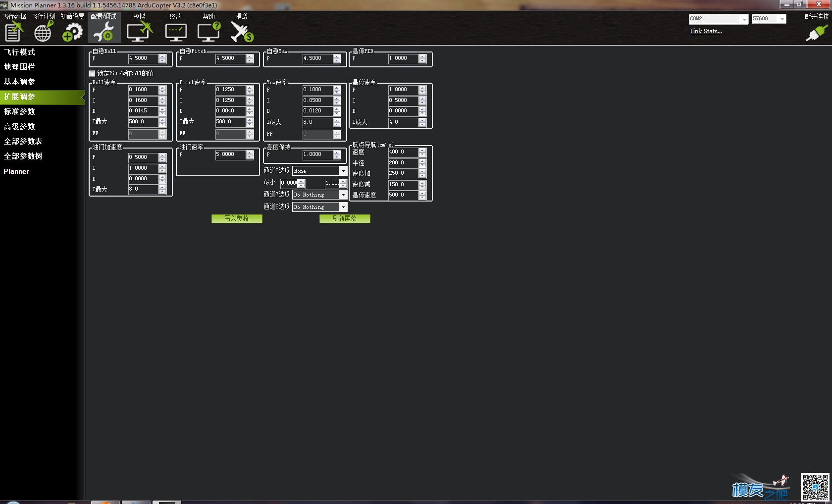Screen dimensions: 832x504
Task: Select 飞行模式 in sidebar
Action: tap(19, 52)
